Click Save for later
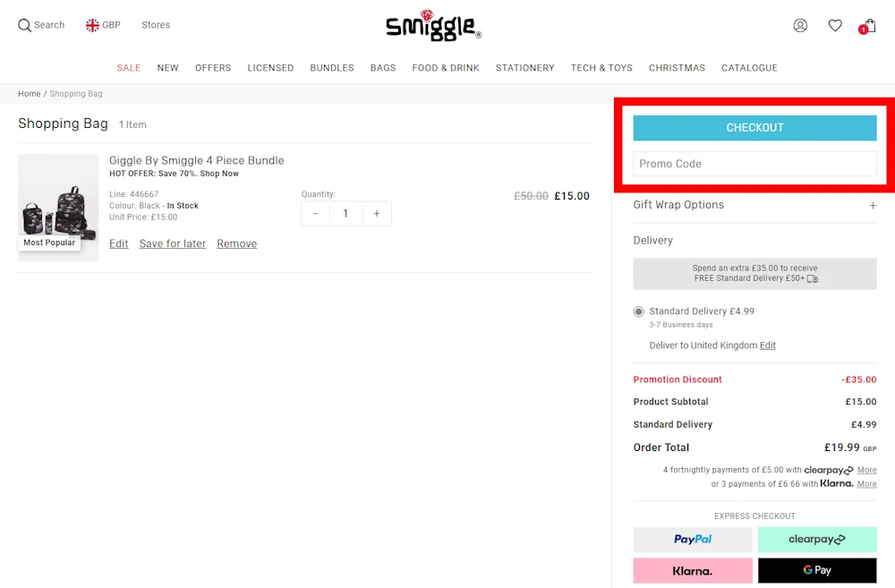The height and width of the screenshot is (588, 895). point(173,243)
